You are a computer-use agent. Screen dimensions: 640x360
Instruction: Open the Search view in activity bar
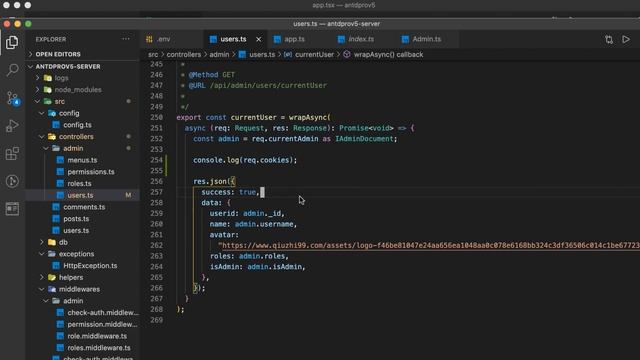(12, 70)
